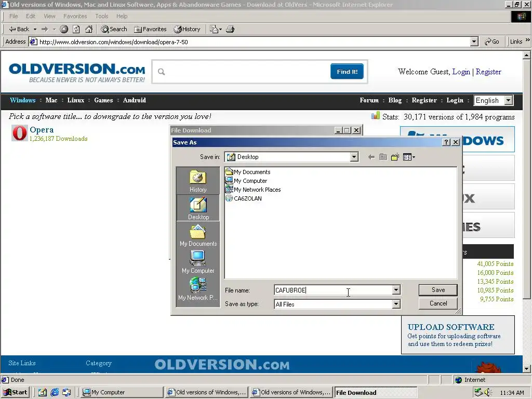The width and height of the screenshot is (532, 399).
Task: Click the Cancel button in Save As
Action: (438, 303)
